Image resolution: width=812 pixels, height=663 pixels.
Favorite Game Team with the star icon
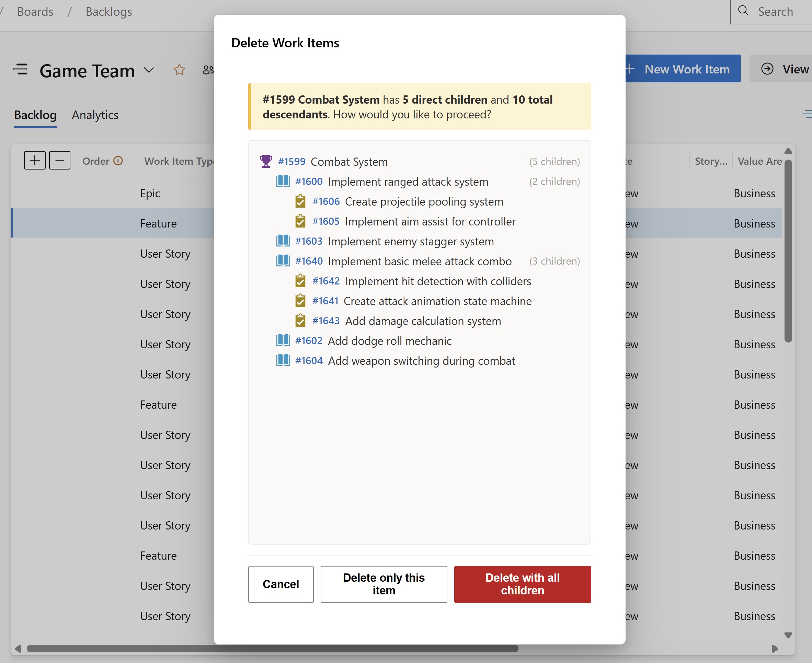[x=179, y=70]
